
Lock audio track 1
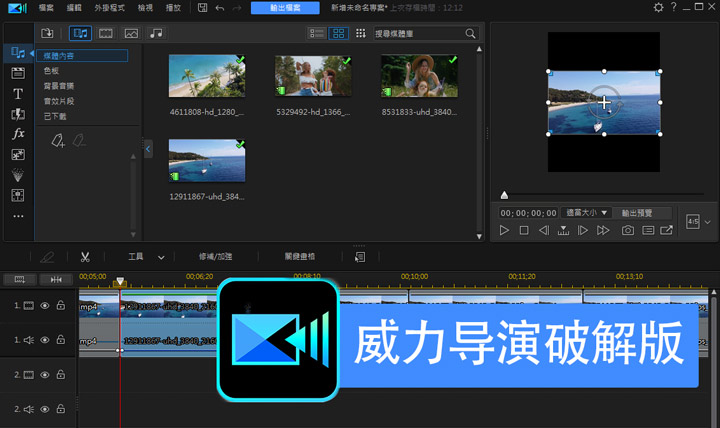point(61,339)
